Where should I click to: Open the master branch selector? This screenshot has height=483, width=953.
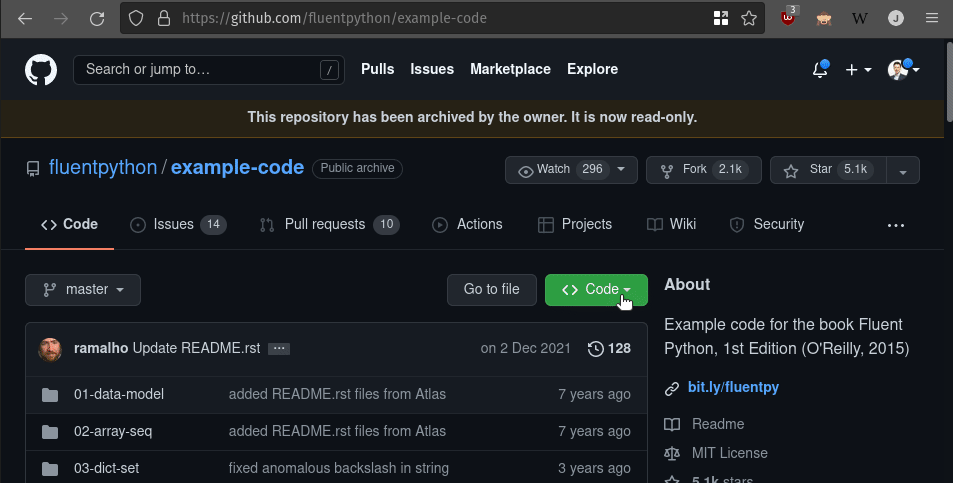(83, 290)
